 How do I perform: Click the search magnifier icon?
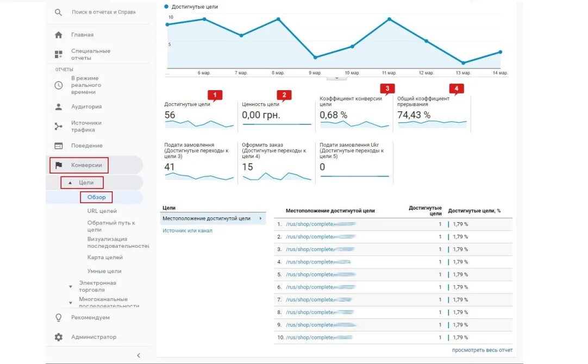pos(58,12)
